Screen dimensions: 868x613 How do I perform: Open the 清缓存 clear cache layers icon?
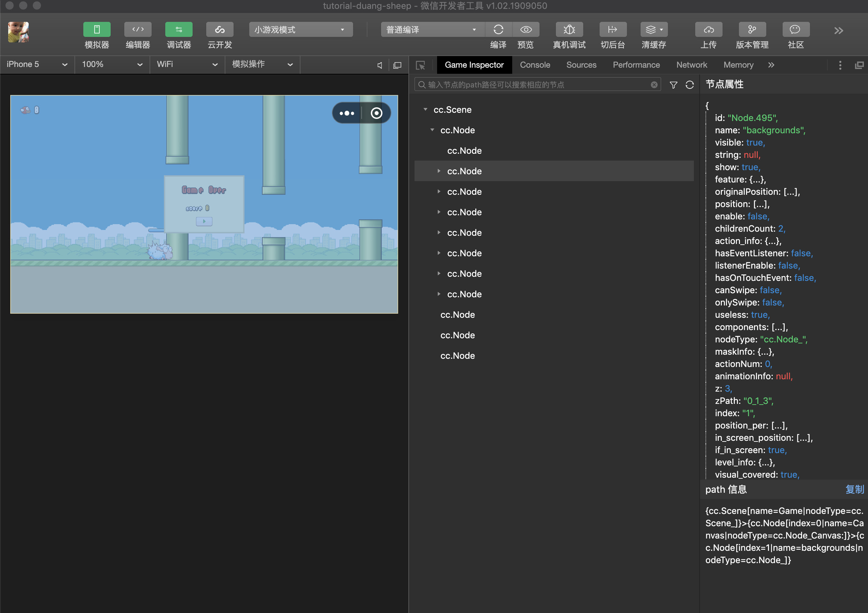654,29
